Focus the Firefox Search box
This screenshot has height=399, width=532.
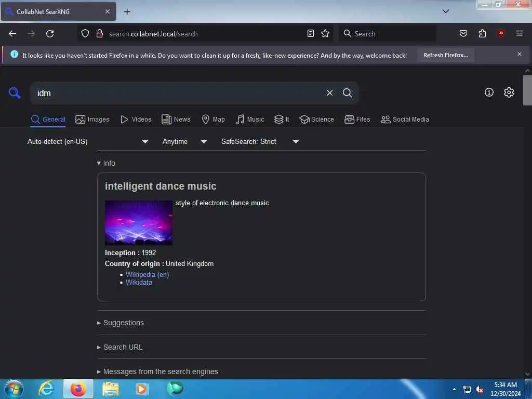(x=388, y=34)
